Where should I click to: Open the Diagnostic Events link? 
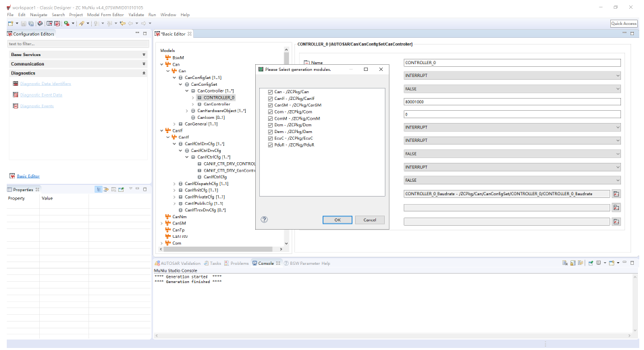pyautogui.click(x=37, y=106)
